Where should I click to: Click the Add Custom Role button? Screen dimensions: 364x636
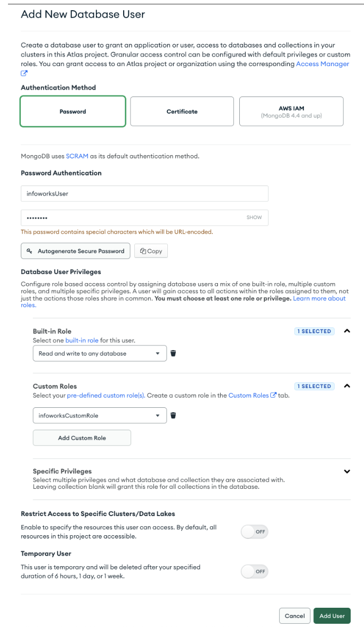82,438
